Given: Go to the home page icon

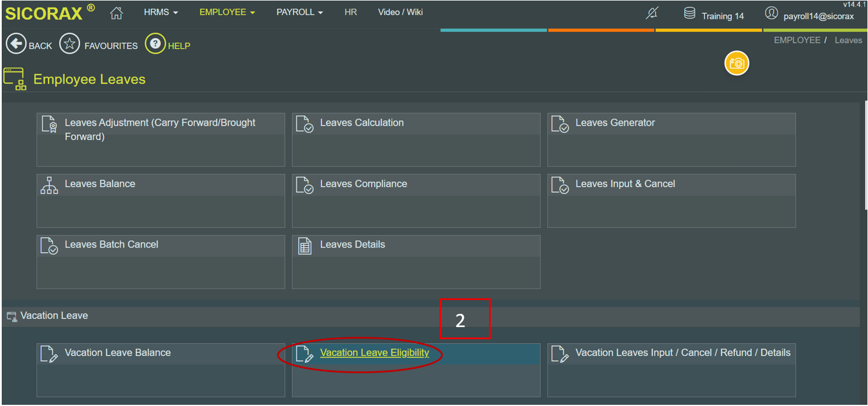Looking at the screenshot, I should [116, 13].
